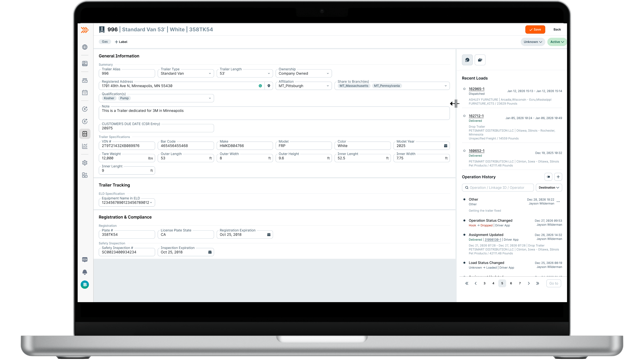The image size is (644, 362).
Task: Switch to the documents folder view on right panel
Action: point(480,60)
